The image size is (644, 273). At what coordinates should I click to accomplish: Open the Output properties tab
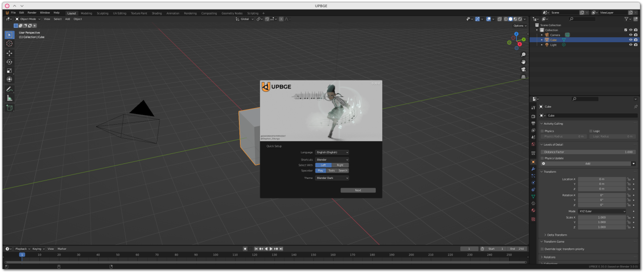coord(533,123)
